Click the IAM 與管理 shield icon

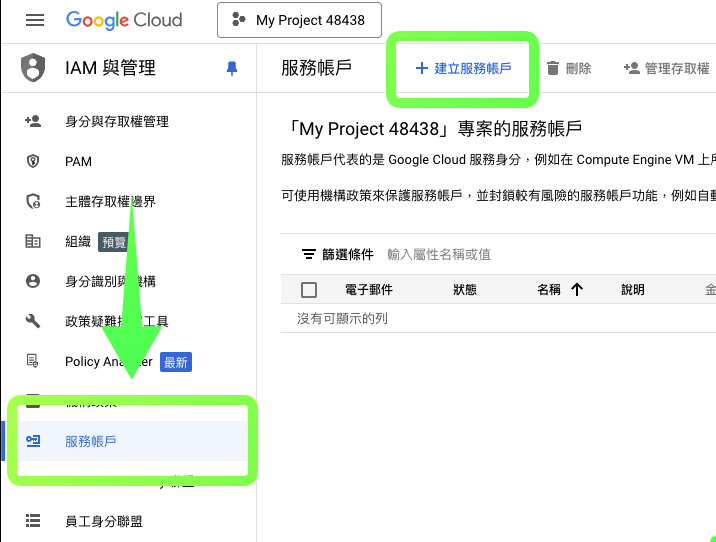(34, 69)
